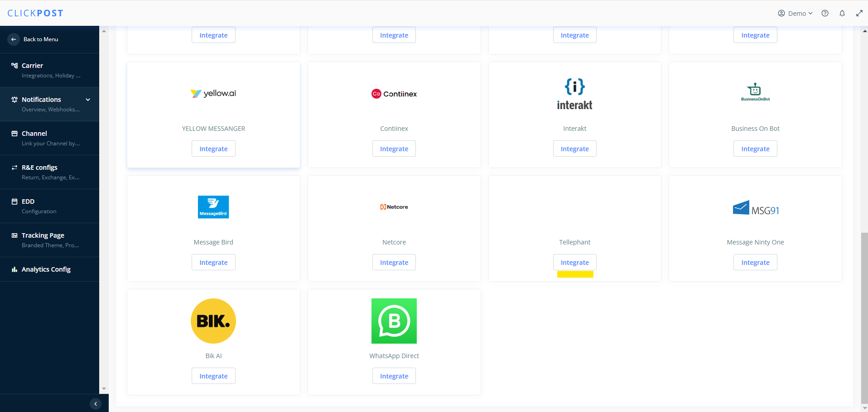Click the Bik AI label
Screen dimensions: 868x412
click(213, 356)
